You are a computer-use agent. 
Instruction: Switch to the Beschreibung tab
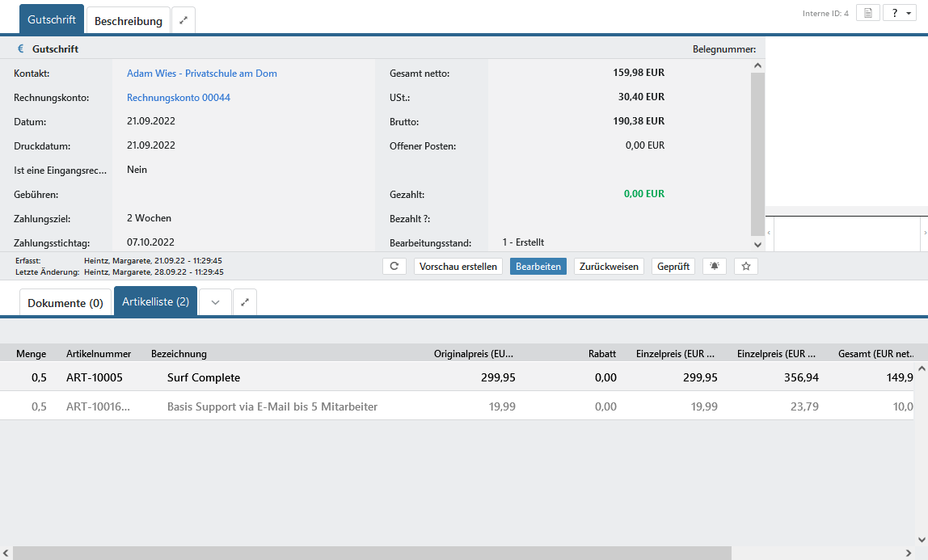(x=129, y=21)
